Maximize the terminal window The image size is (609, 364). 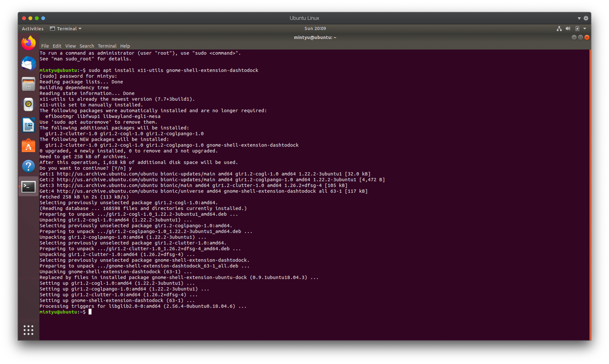click(580, 37)
